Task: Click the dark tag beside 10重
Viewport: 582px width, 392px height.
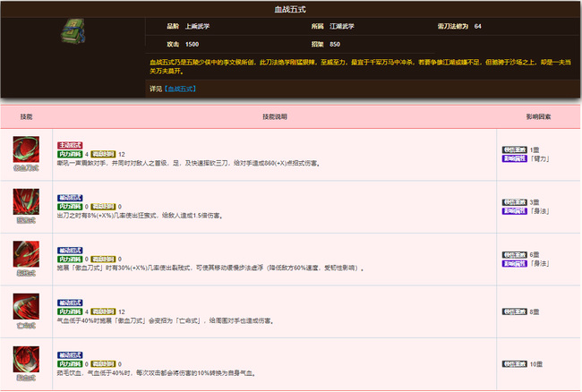Action: click(515, 364)
